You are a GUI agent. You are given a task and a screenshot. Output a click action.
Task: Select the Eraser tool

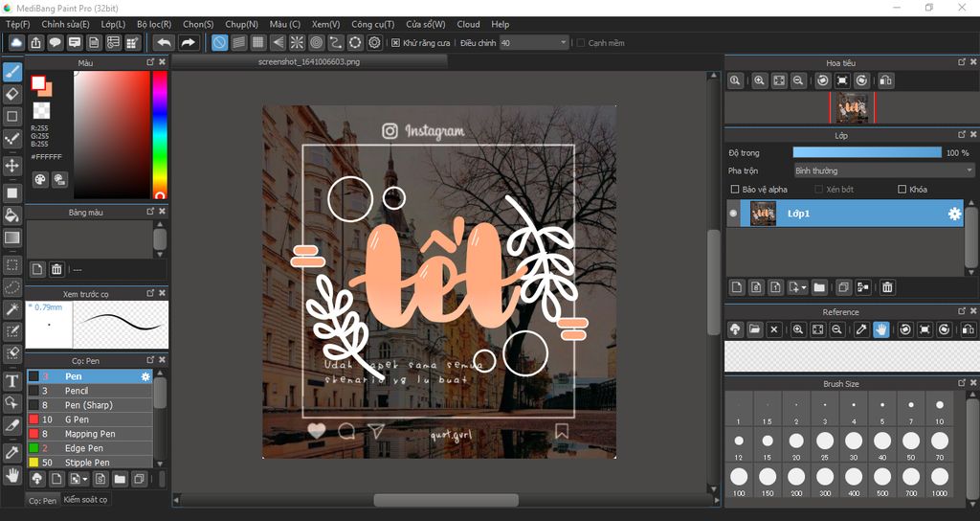click(11, 94)
